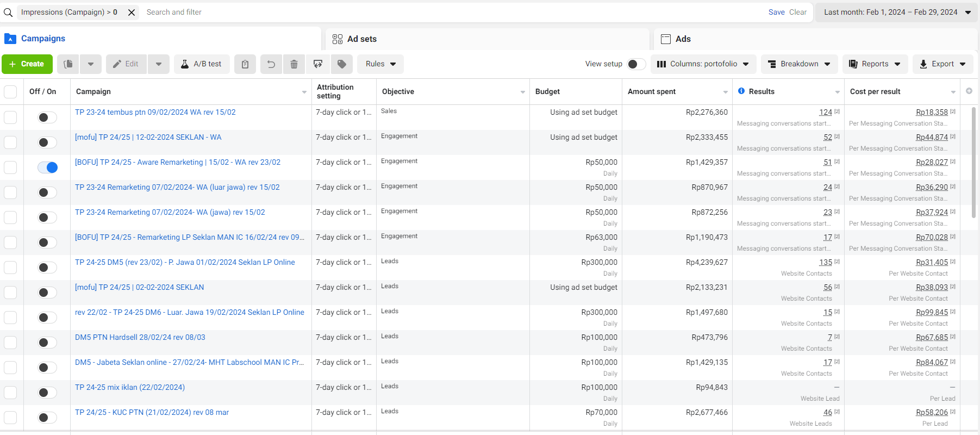
Task: Switch to the Ads tab
Action: pyautogui.click(x=683, y=39)
